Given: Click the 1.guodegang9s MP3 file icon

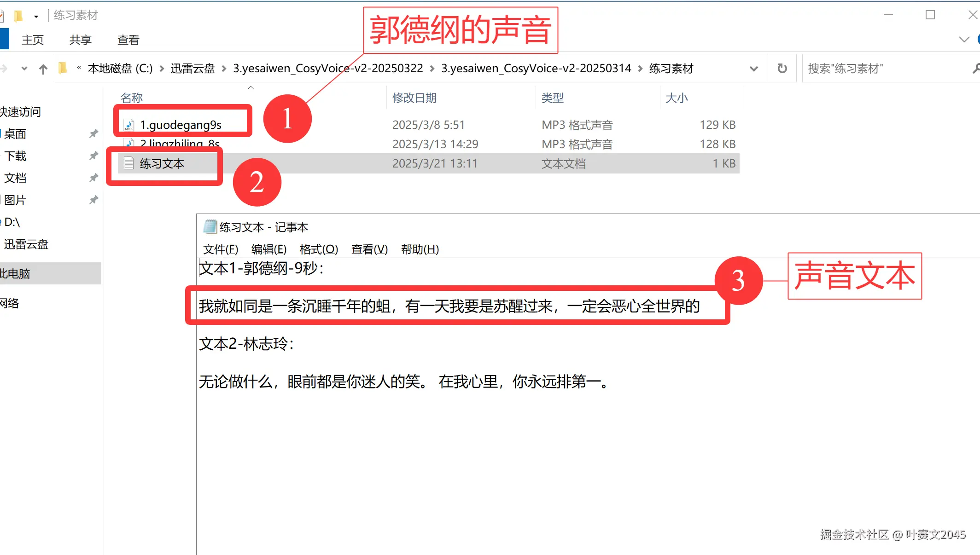Looking at the screenshot, I should click(x=129, y=125).
